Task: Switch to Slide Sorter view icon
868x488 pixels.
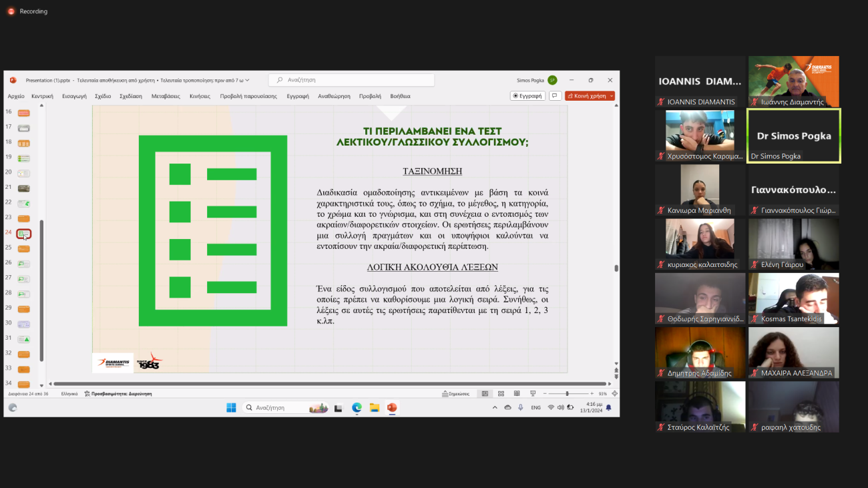Action: pos(501,394)
